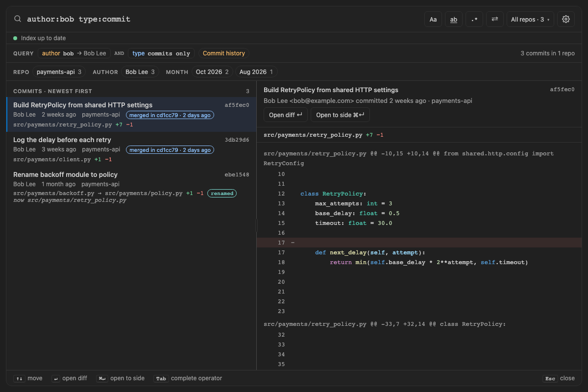This screenshot has width=588, height=392.
Task: Click the removed diff line 17
Action: click(x=419, y=243)
